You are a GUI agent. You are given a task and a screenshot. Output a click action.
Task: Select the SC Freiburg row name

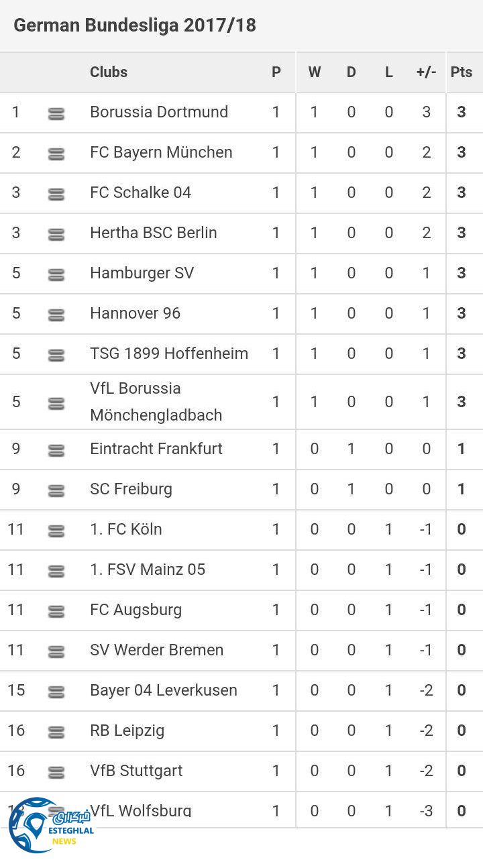pos(131,489)
